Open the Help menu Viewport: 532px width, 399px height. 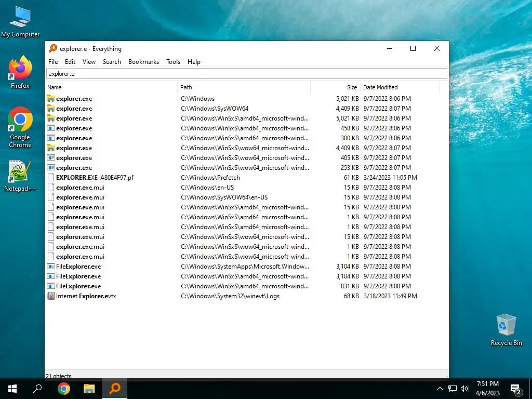[x=194, y=62]
